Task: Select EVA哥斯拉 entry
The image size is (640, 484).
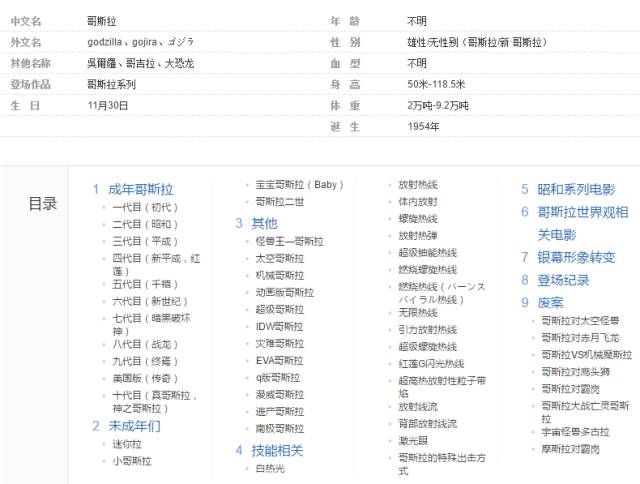Action: [279, 361]
